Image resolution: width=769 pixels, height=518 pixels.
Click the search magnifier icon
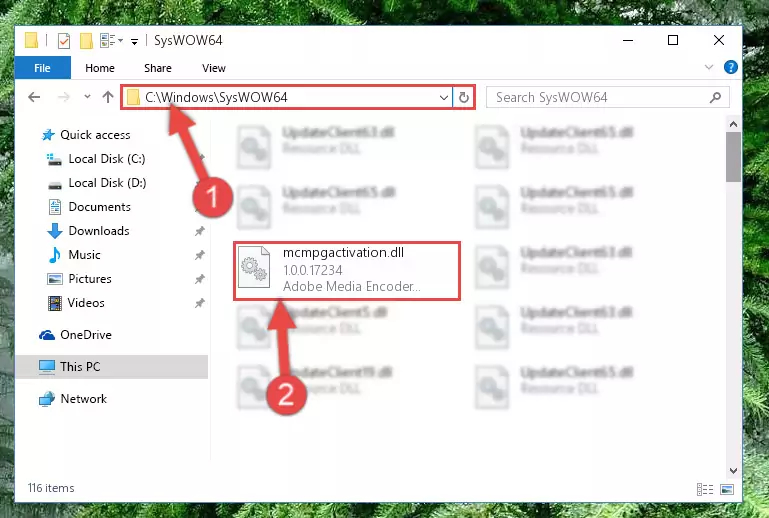[x=716, y=97]
